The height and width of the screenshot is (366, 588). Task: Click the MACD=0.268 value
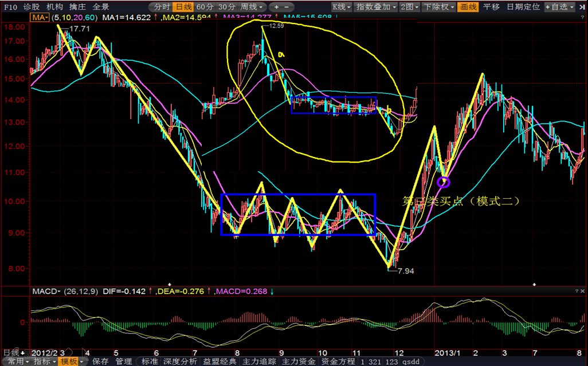coord(241,291)
